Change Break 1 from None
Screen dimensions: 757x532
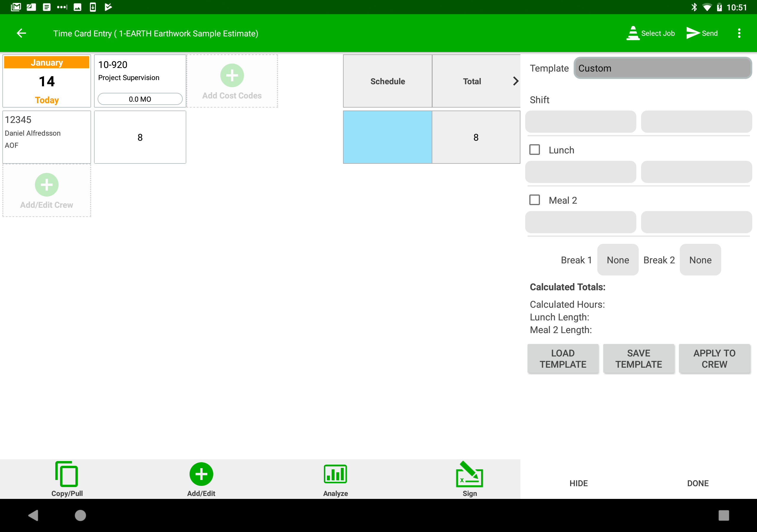(617, 260)
